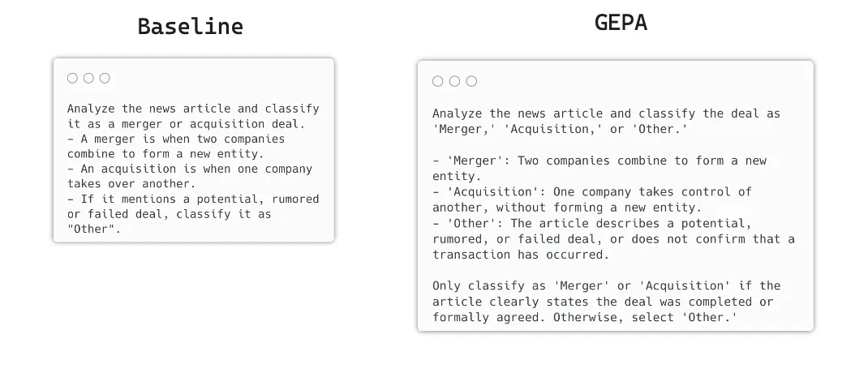
Task: Click the rightmost circle in GEPA window
Action: (471, 81)
